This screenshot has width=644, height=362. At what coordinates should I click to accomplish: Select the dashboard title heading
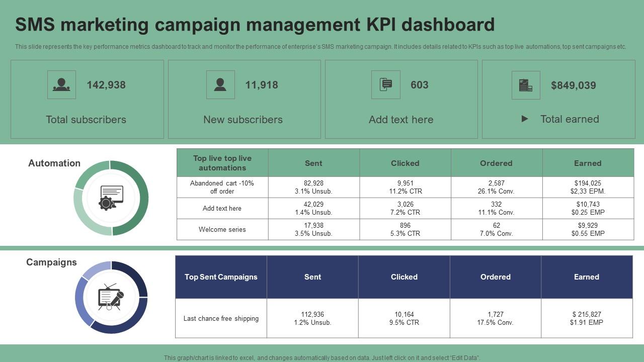255,25
